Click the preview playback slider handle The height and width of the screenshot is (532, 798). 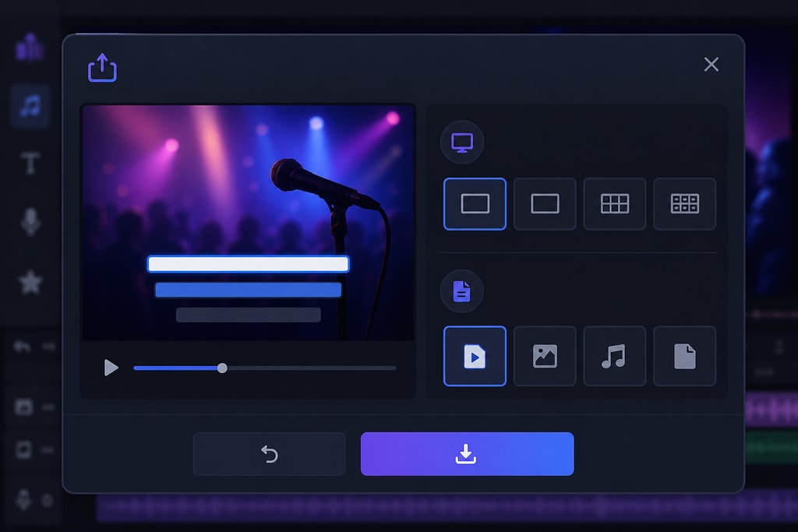point(222,368)
